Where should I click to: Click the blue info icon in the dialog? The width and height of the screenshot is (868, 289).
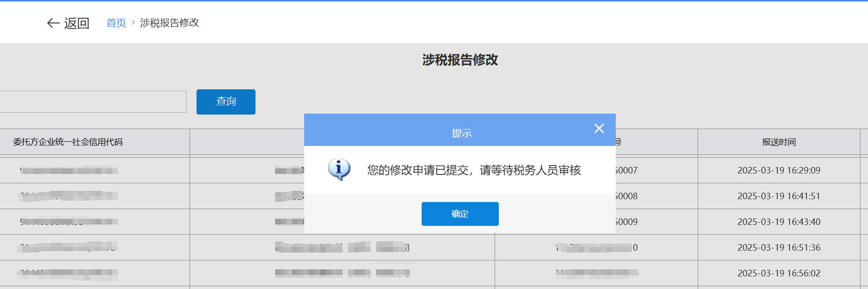pyautogui.click(x=339, y=169)
